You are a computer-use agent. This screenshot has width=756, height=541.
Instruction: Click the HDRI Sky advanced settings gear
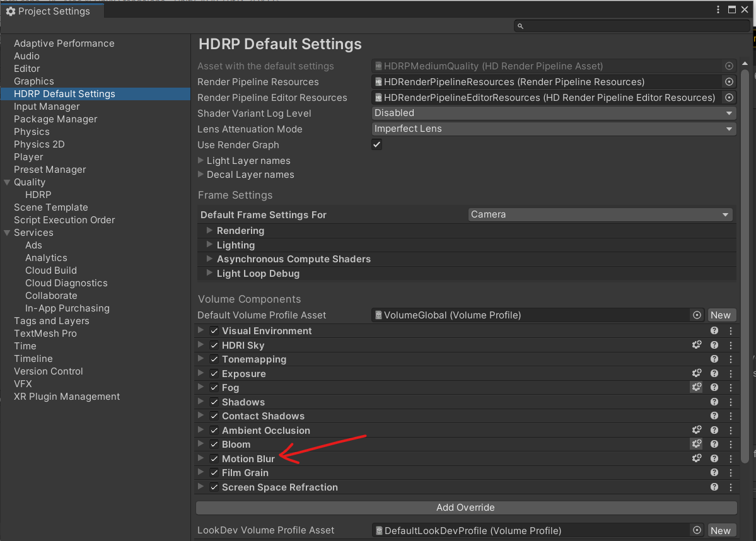(696, 346)
